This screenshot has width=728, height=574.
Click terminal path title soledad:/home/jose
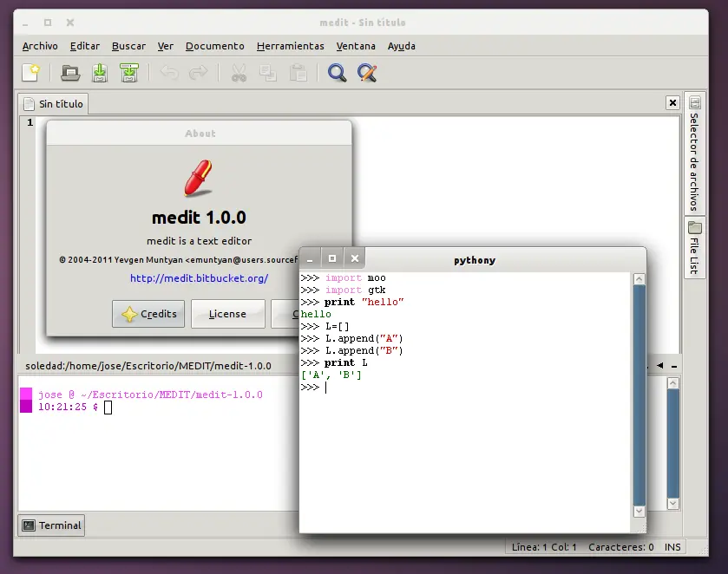click(148, 366)
